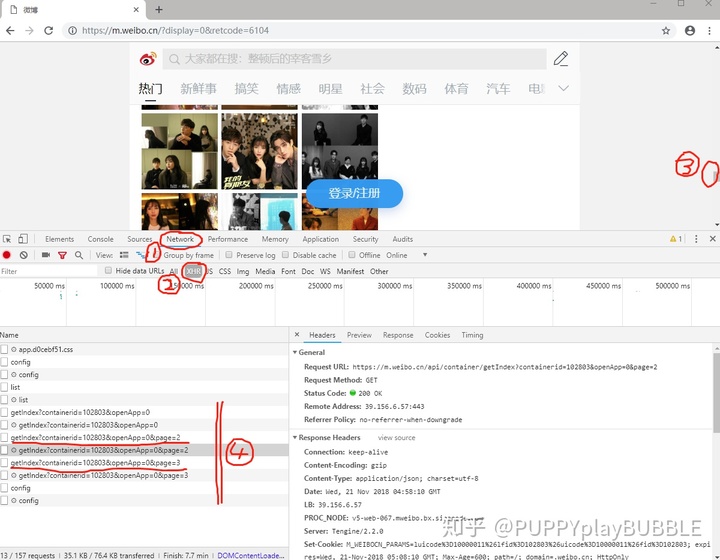The height and width of the screenshot is (560, 720).
Task: Reload the page with the refresh icon
Action: [48, 31]
